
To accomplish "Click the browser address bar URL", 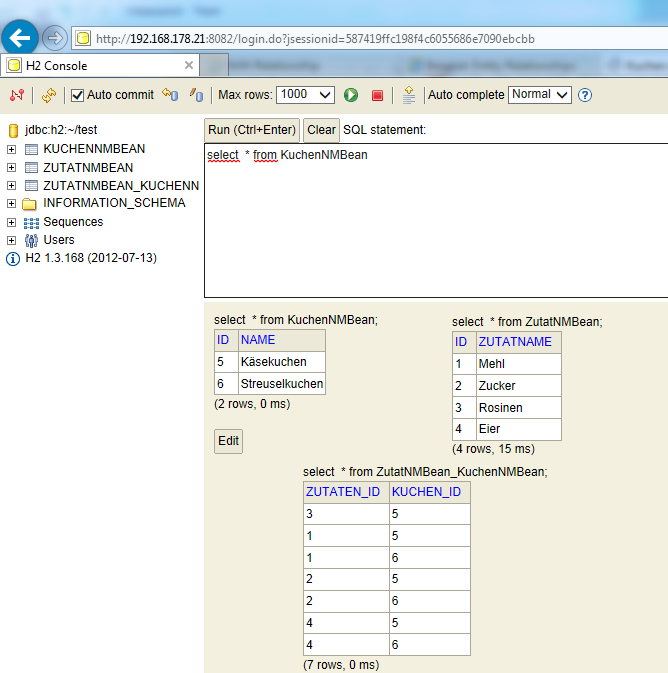I will (315, 39).
